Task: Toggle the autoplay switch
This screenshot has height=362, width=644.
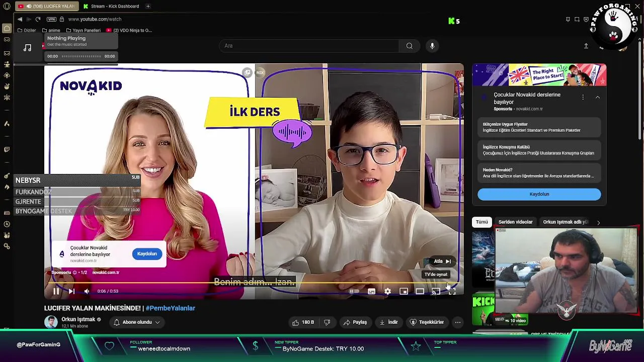Action: 354,291
